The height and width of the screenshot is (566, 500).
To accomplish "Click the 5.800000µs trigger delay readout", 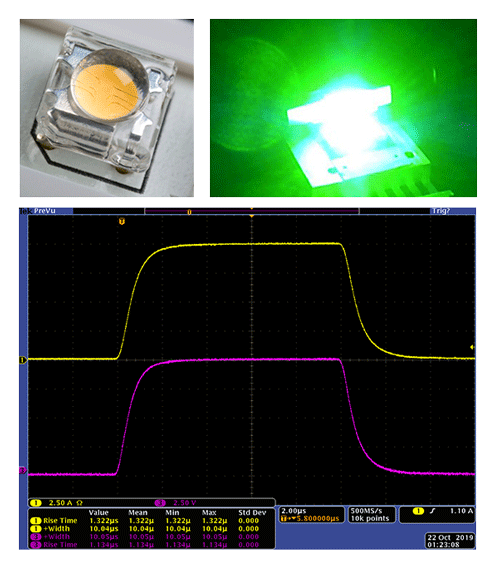I will tap(310, 519).
